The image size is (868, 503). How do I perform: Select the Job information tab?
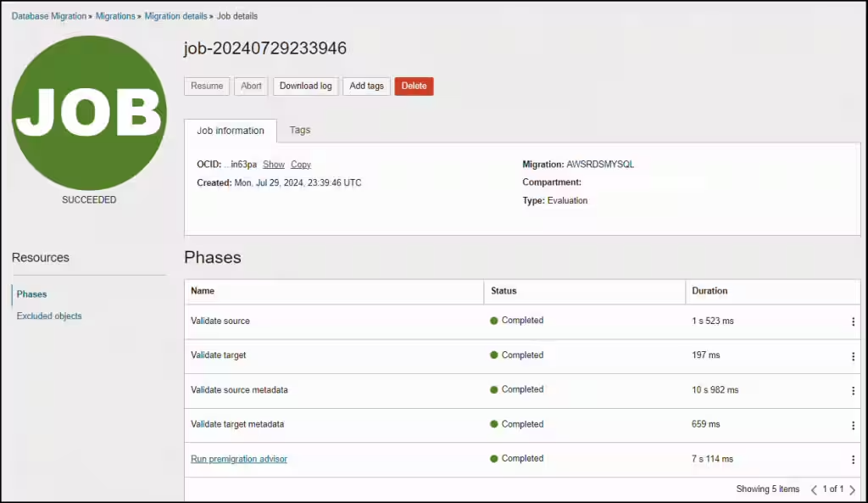pos(231,131)
